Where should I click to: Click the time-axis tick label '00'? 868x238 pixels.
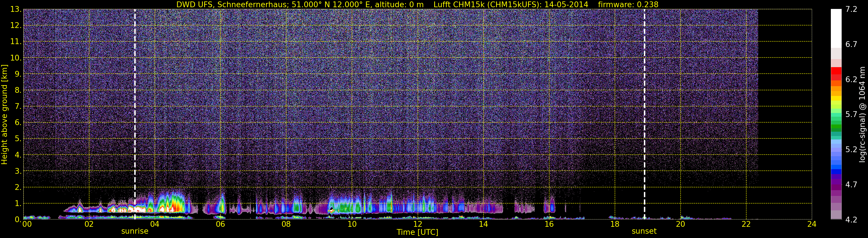pos(27,224)
